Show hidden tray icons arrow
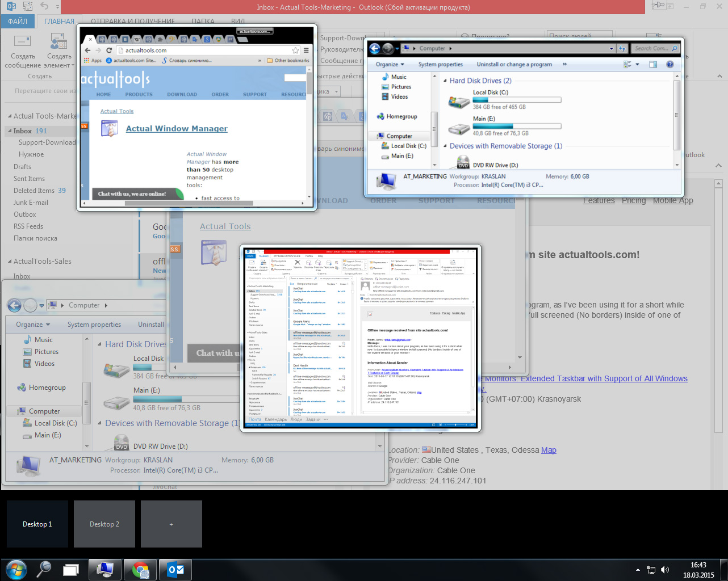Screen dimensions: 728x581 pyautogui.click(x=638, y=570)
